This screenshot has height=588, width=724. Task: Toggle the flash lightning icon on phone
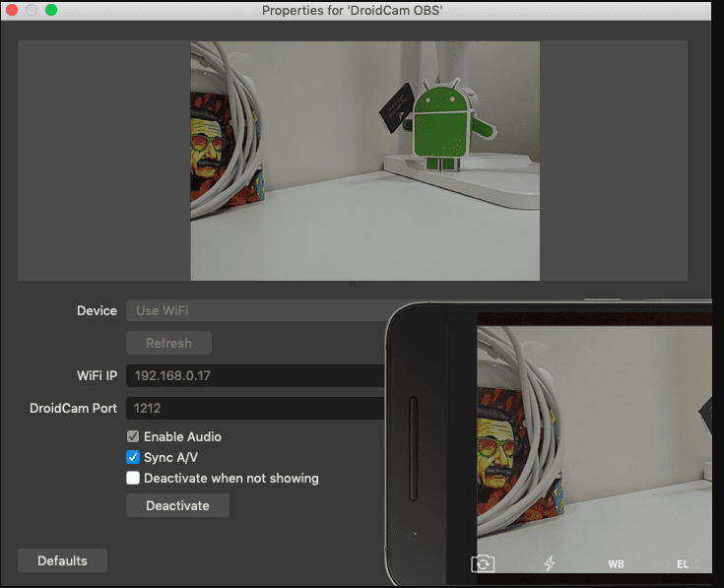coord(549,563)
